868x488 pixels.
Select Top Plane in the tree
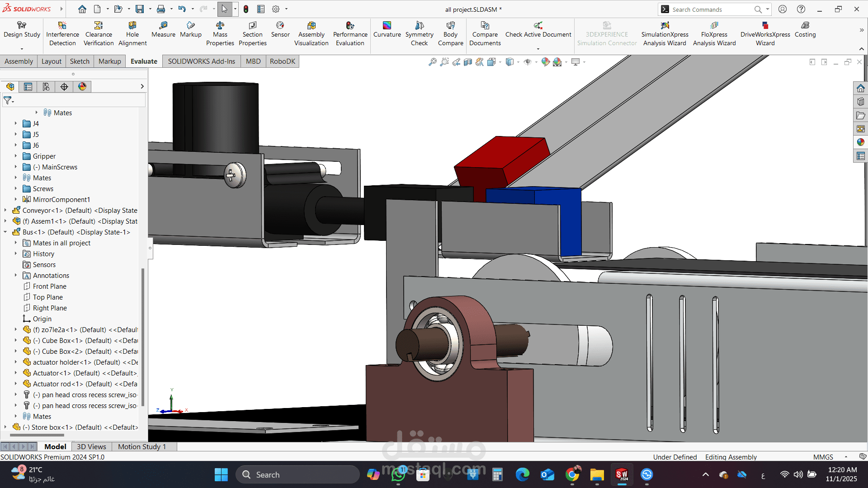click(47, 297)
